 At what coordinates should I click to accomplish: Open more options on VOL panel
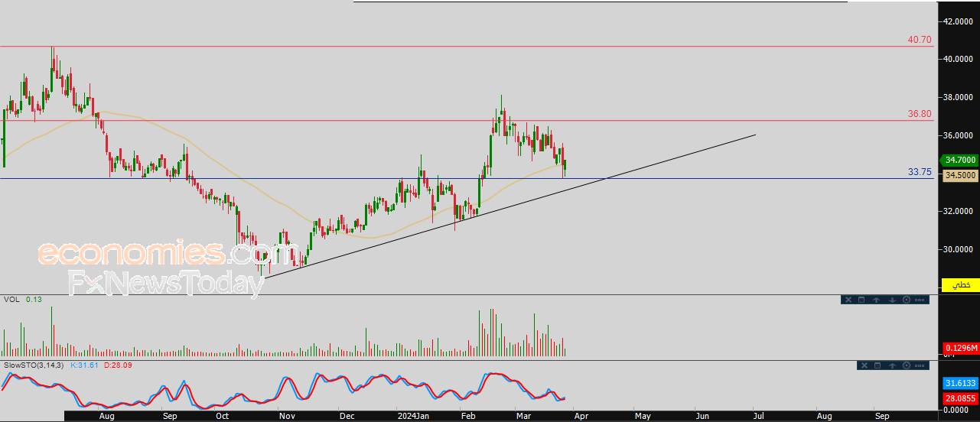coord(920,300)
